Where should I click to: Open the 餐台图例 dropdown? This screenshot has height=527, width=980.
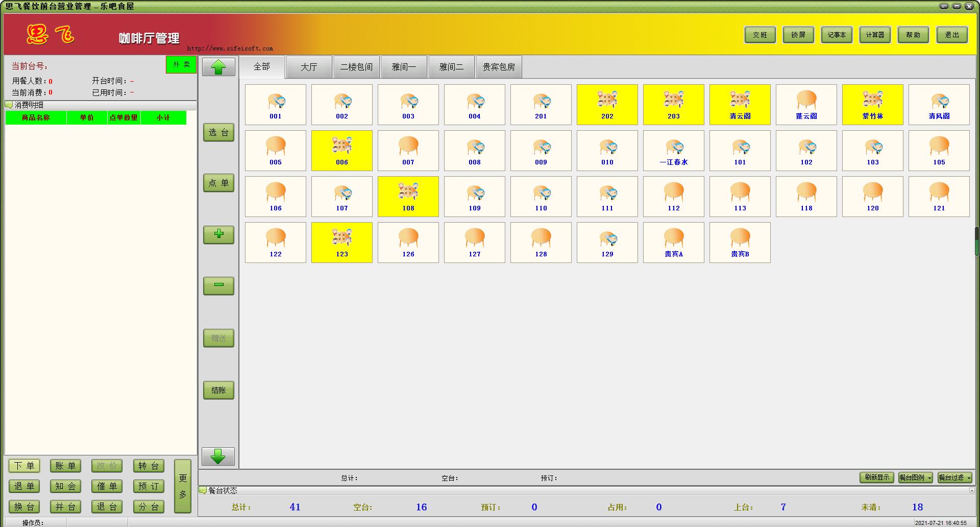coord(915,477)
